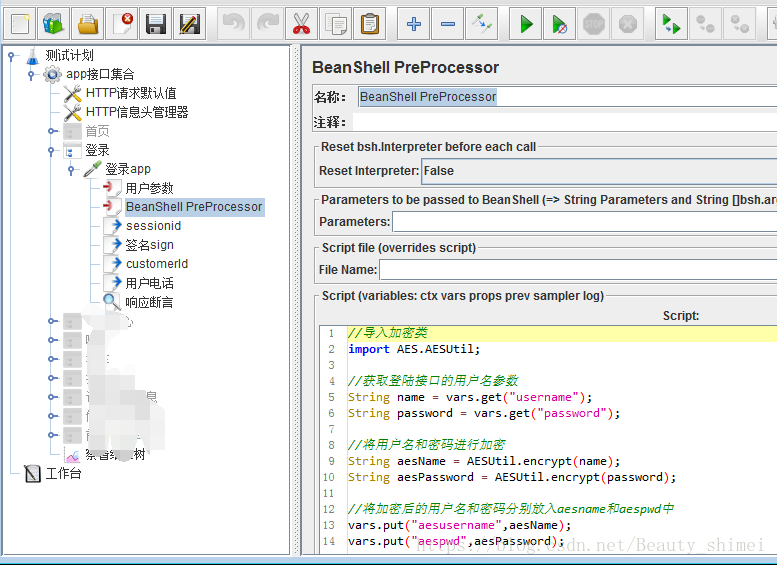The width and height of the screenshot is (777, 565).
Task: Collapse all nodes with minus icon
Action: click(x=447, y=24)
